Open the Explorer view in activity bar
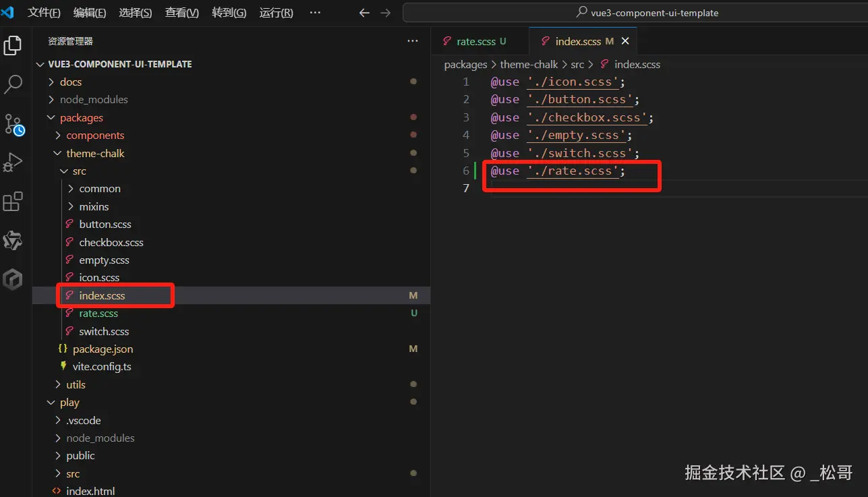Image resolution: width=868 pixels, height=497 pixels. pyautogui.click(x=13, y=45)
